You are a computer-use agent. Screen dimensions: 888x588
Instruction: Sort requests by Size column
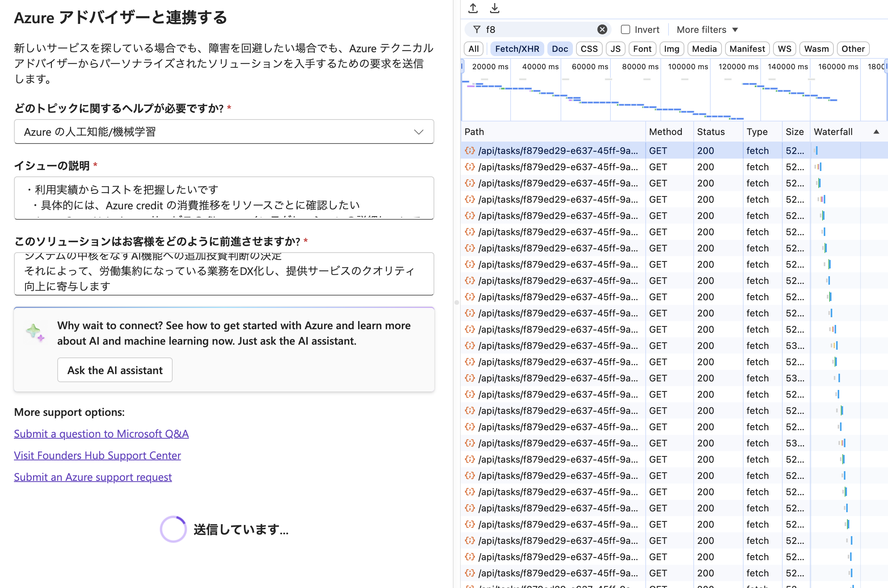click(x=796, y=132)
